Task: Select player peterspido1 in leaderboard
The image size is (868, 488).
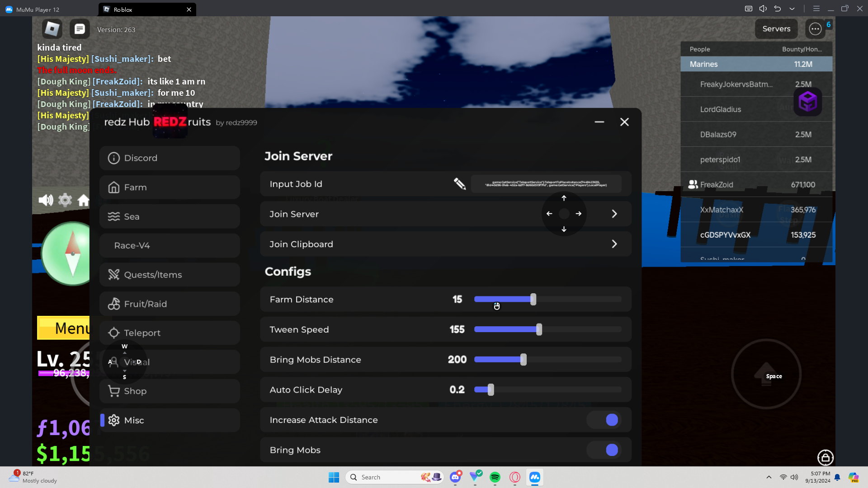Action: tap(756, 160)
